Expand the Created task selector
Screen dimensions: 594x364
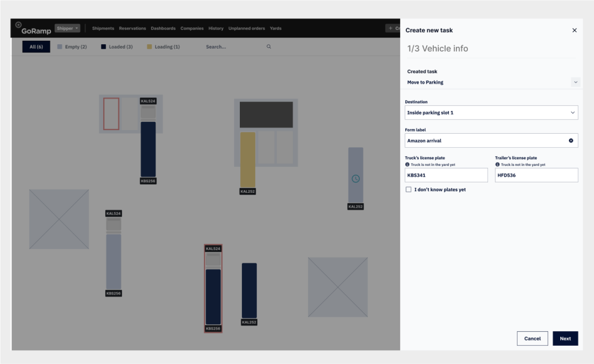point(575,82)
